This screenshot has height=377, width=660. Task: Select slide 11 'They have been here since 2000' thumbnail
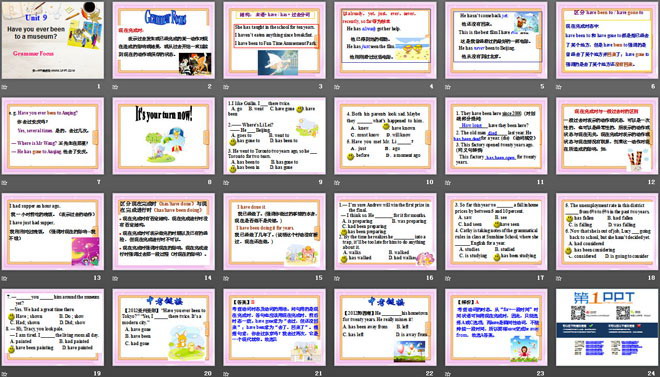(x=496, y=136)
